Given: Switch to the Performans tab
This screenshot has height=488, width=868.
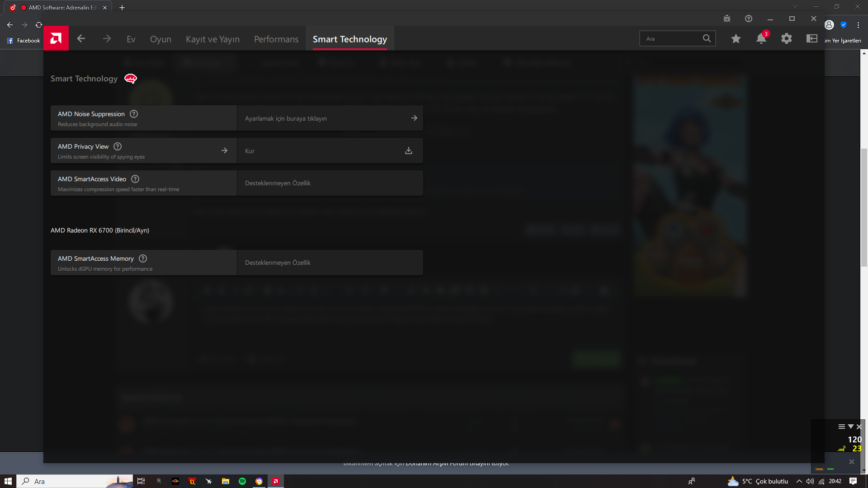Looking at the screenshot, I should pos(276,39).
